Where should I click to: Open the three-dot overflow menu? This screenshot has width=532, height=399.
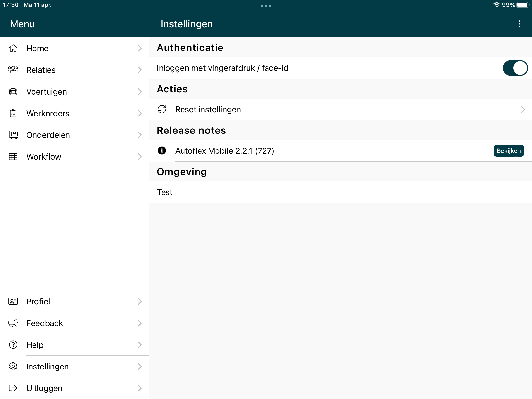[519, 24]
